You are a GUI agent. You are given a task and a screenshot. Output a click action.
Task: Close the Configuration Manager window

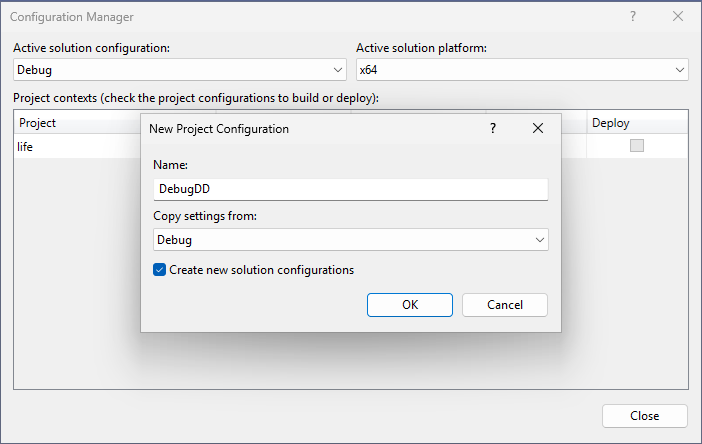click(678, 17)
